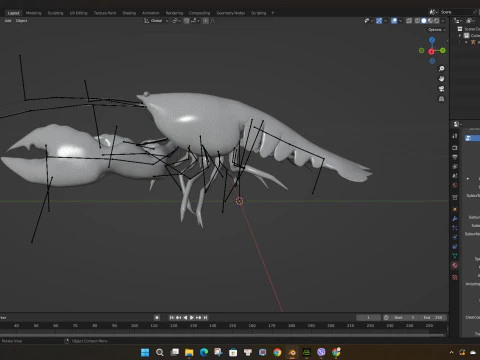Open the Particles properties tab
This screenshot has height=360, width=480.
[455, 228]
